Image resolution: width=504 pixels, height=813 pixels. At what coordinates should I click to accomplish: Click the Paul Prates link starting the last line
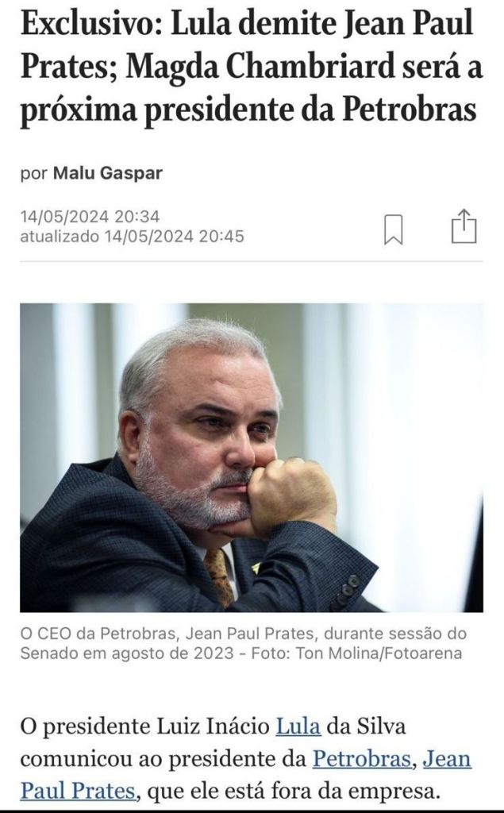click(x=78, y=791)
